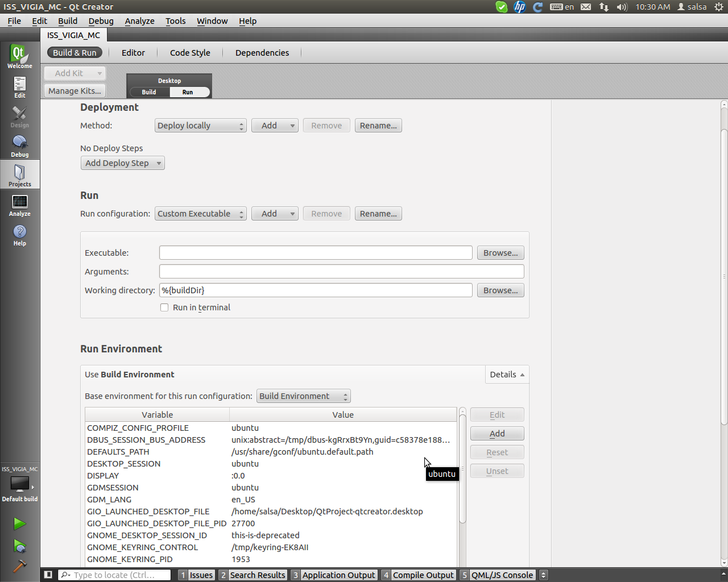
Task: Open the QML/JS Console pane
Action: pyautogui.click(x=498, y=575)
